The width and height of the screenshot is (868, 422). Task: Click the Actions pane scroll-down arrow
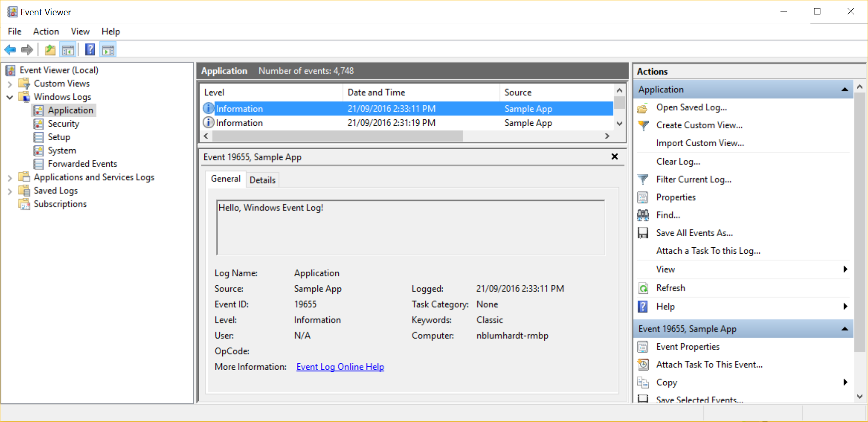coord(860,397)
